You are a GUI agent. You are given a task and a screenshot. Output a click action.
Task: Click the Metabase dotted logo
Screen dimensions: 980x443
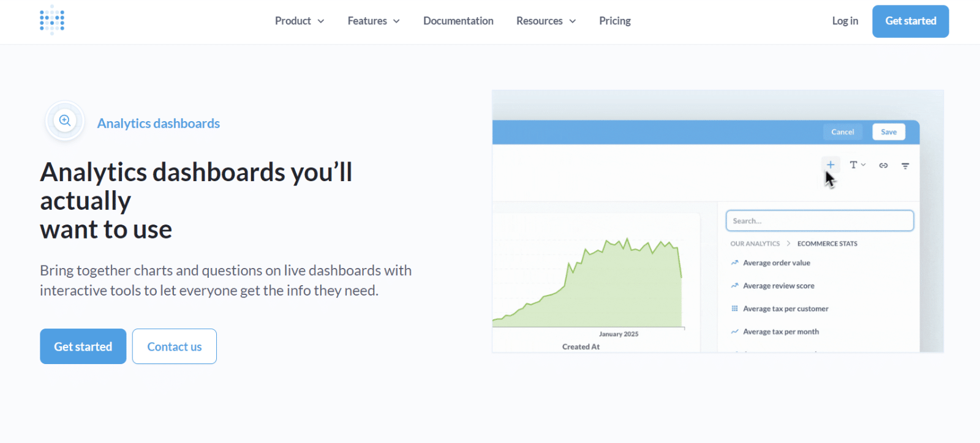tap(52, 20)
